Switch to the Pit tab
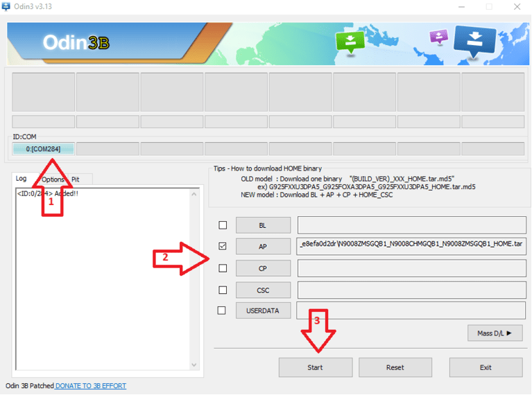Viewport: 532px width, 395px height. 76,179
